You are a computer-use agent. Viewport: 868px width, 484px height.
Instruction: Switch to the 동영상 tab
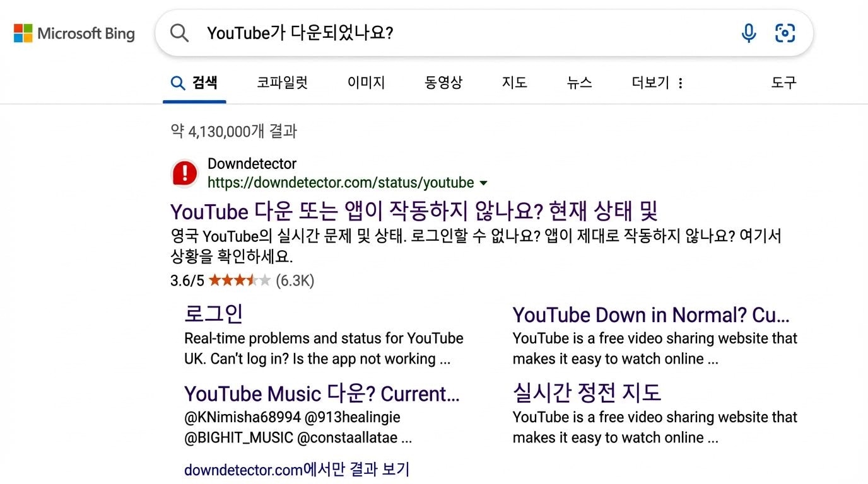tap(443, 83)
